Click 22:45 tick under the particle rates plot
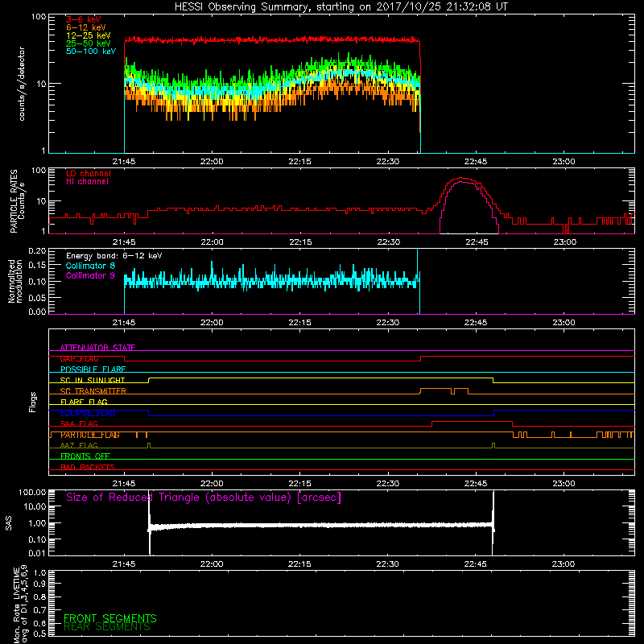 pyautogui.click(x=477, y=242)
